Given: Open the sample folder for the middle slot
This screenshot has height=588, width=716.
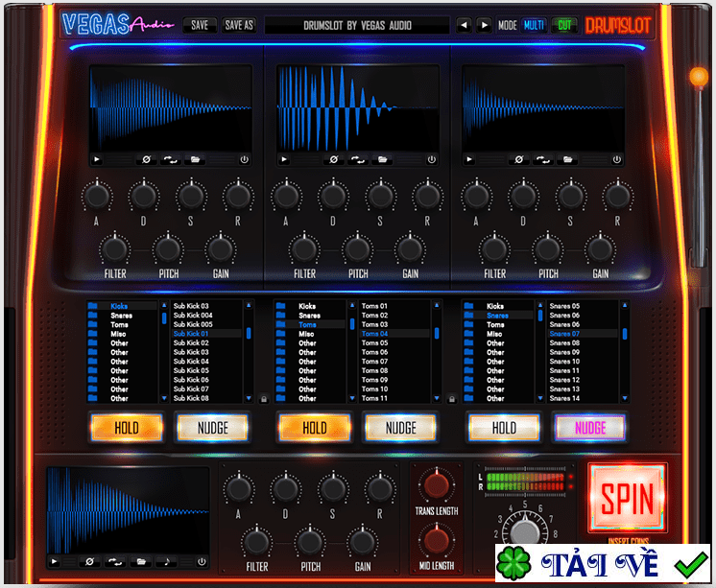Looking at the screenshot, I should coord(383,160).
